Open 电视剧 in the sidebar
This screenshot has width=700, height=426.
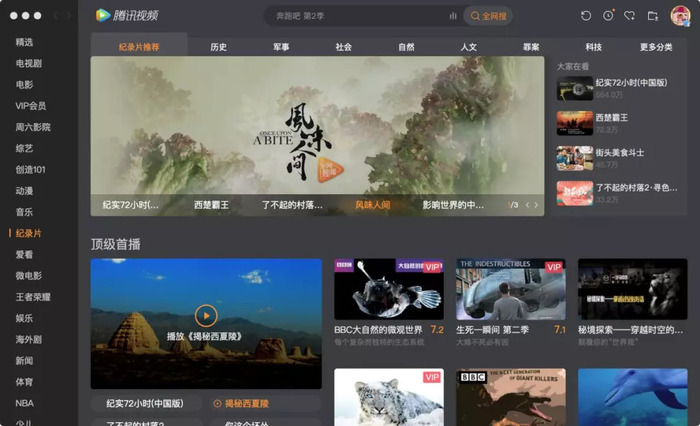pyautogui.click(x=29, y=63)
